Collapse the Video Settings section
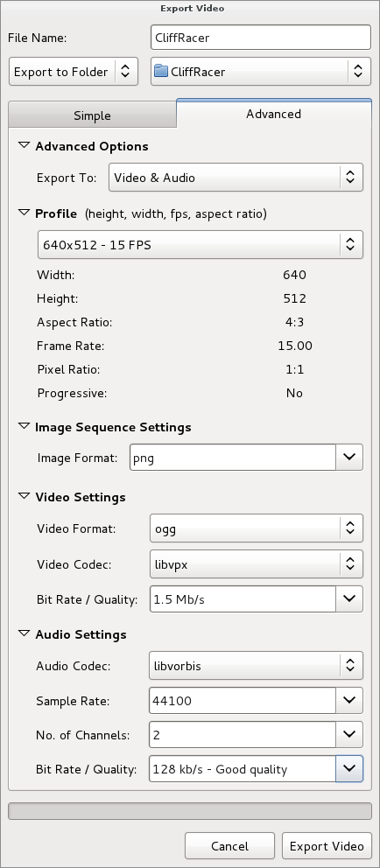The image size is (380, 868). tap(24, 496)
